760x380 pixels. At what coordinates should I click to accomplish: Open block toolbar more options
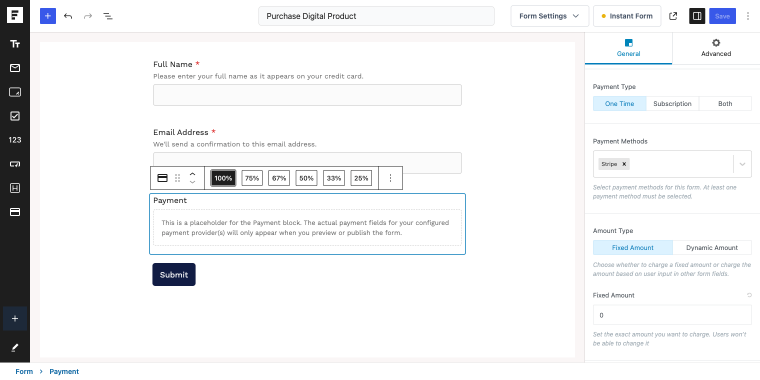point(390,178)
